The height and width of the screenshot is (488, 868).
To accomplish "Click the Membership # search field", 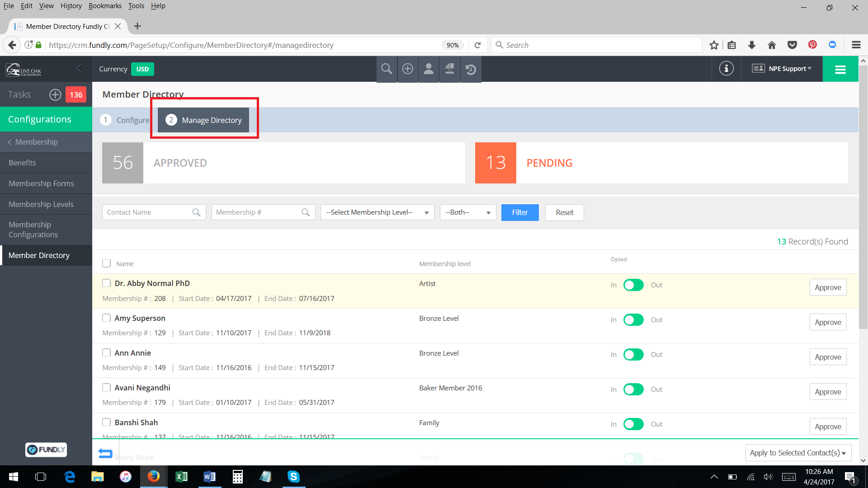I will coord(263,212).
